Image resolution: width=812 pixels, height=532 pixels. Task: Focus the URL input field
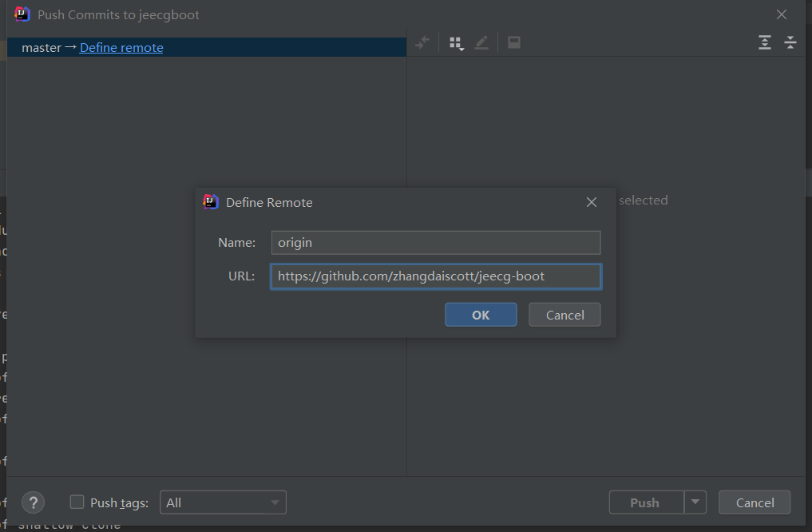[x=436, y=276]
